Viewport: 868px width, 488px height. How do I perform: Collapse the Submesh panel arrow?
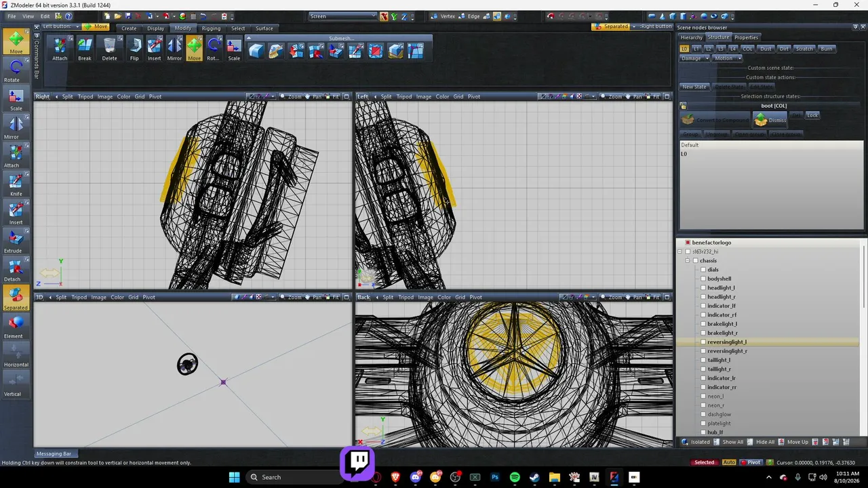click(x=249, y=38)
